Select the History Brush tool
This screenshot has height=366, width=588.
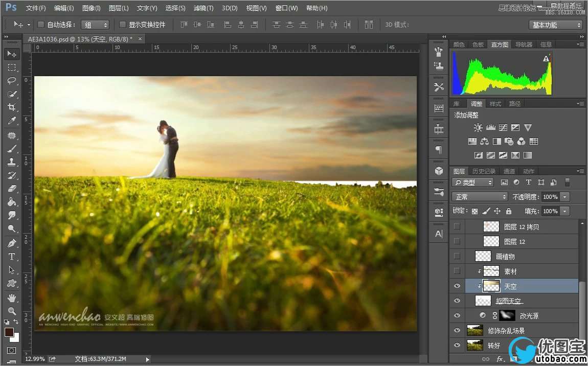[x=12, y=175]
